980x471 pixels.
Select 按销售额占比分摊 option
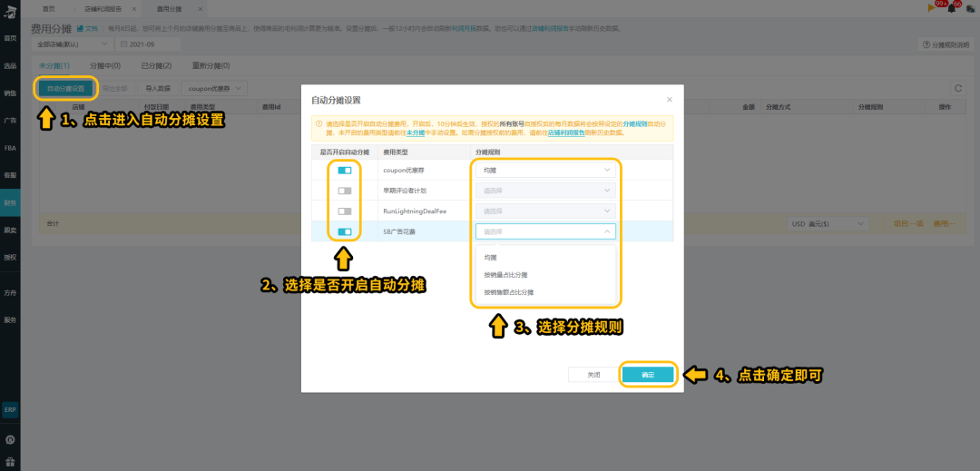pyautogui.click(x=545, y=292)
